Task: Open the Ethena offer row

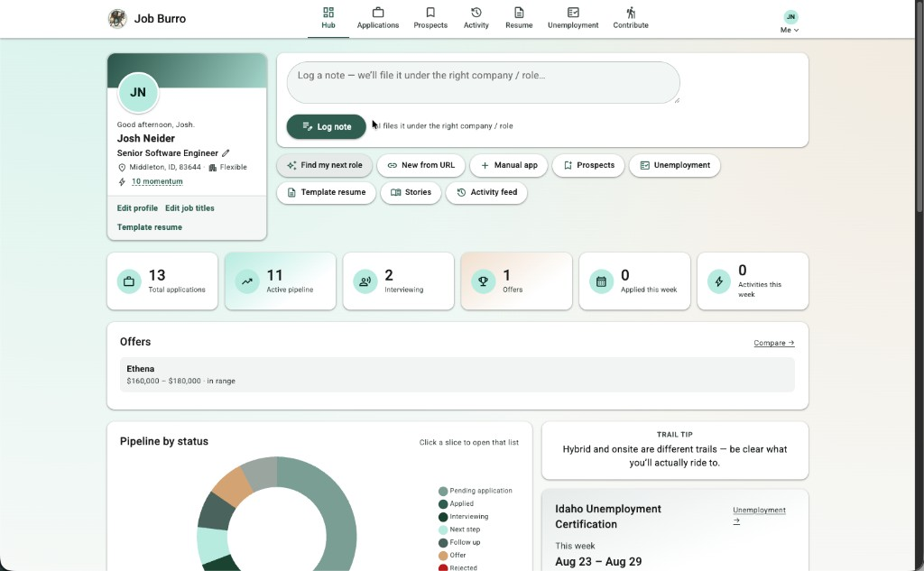Action: (x=457, y=374)
